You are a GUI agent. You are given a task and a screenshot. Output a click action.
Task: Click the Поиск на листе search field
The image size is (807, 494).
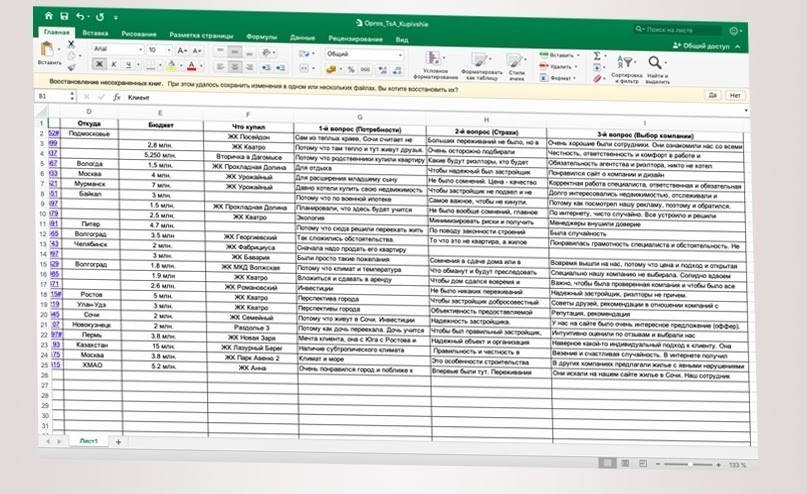coord(678,29)
